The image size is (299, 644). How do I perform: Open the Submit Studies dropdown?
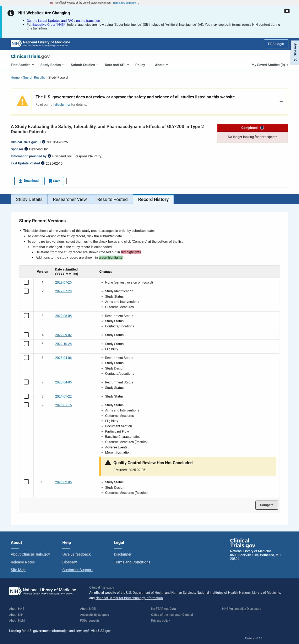click(85, 65)
